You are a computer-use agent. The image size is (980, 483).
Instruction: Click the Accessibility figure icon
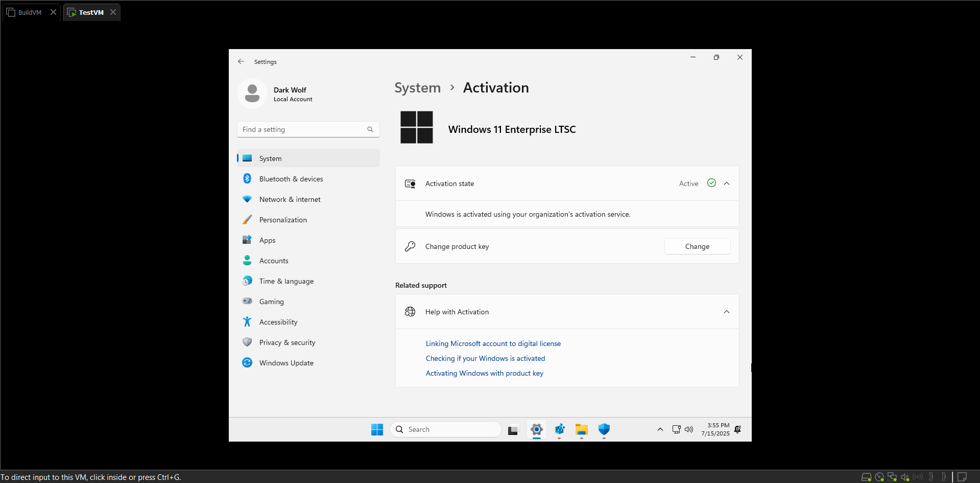(247, 321)
